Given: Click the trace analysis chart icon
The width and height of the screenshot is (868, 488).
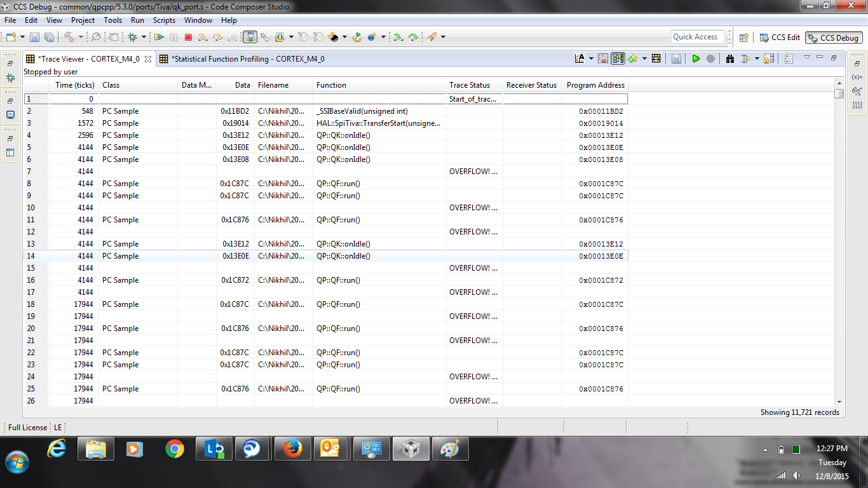Looking at the screenshot, I should pos(580,59).
